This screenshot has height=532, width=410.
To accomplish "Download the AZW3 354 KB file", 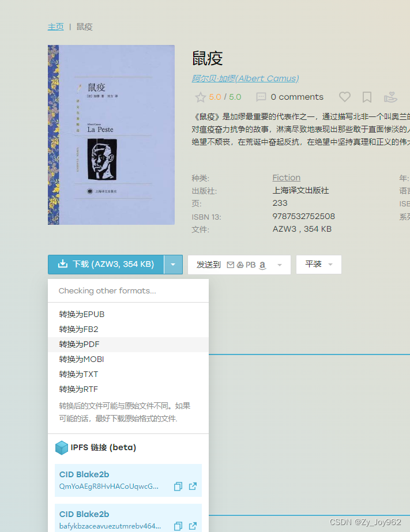I will (106, 265).
